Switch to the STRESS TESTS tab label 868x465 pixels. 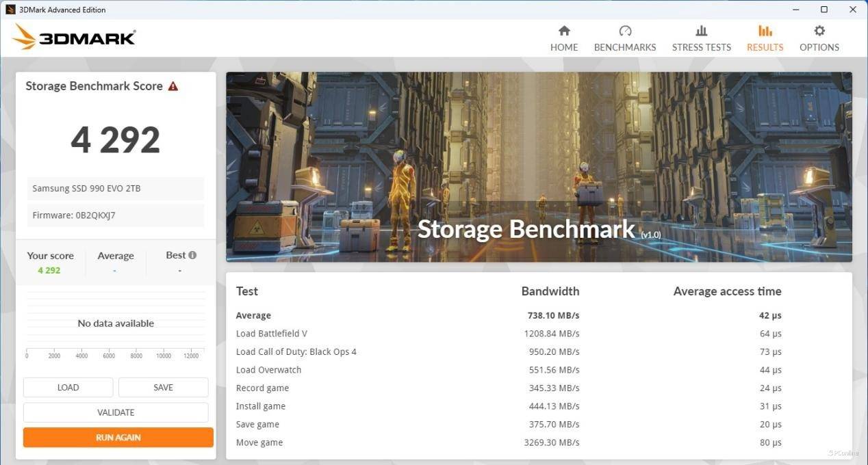(701, 47)
